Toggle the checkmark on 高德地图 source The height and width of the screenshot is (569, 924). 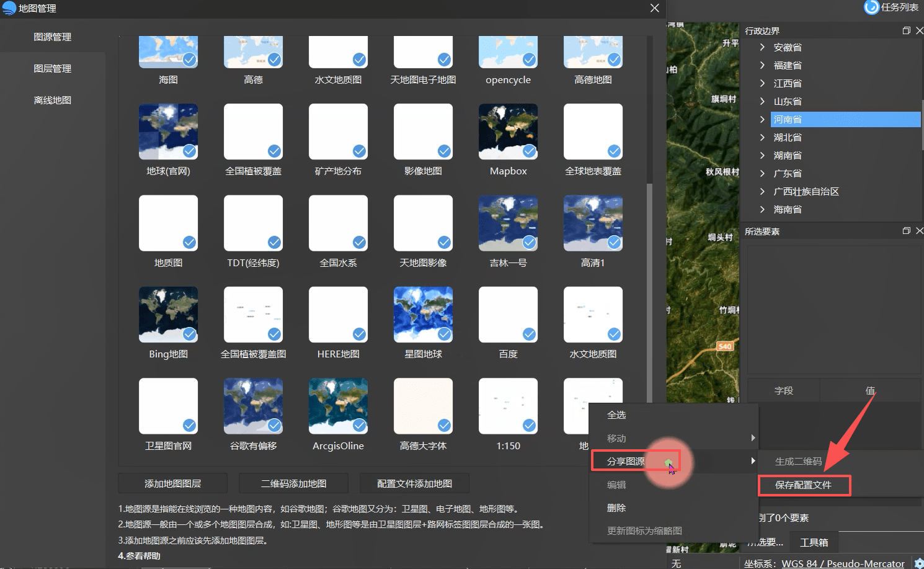[614, 60]
